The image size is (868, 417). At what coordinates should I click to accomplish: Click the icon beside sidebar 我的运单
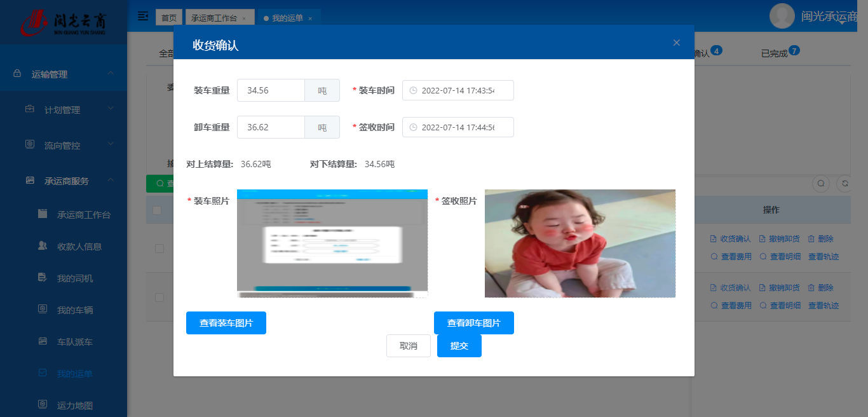tap(43, 373)
